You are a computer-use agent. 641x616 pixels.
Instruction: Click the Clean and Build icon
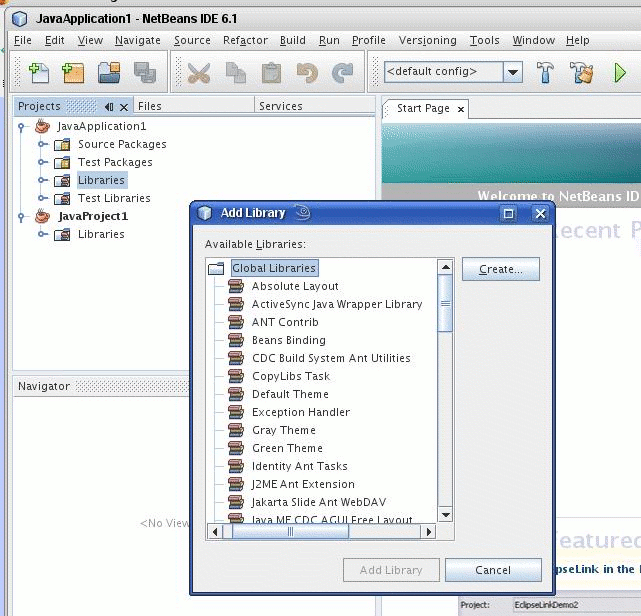click(x=581, y=73)
